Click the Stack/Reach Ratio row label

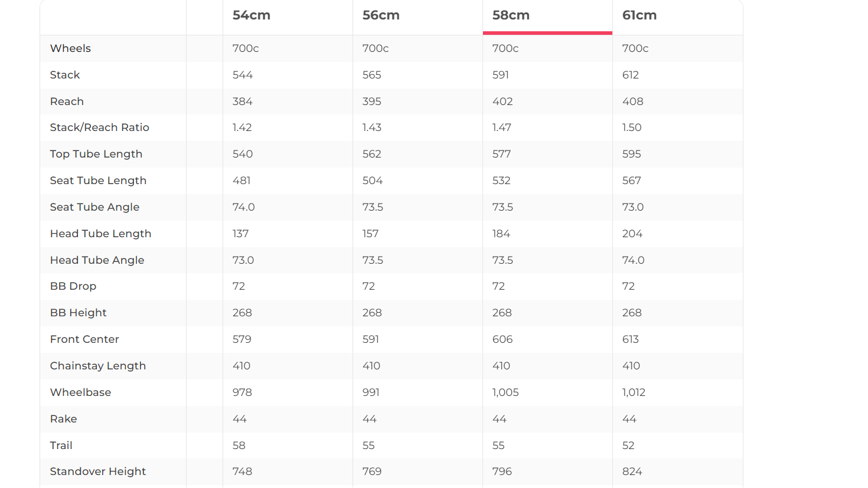point(99,127)
